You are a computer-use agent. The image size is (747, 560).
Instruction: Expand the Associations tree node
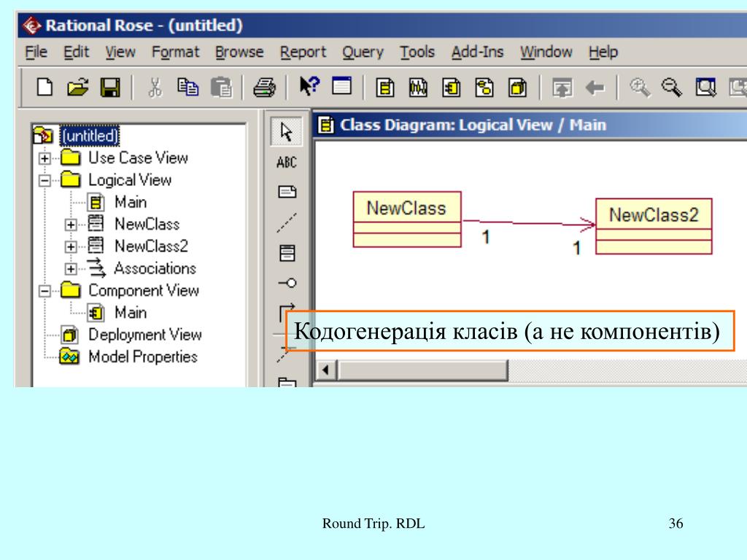(x=71, y=269)
